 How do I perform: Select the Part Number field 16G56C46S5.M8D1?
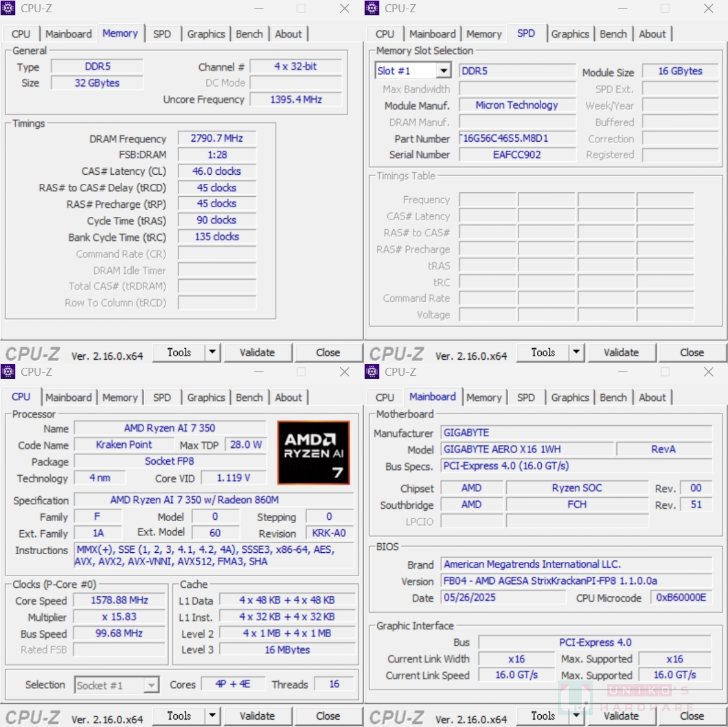pyautogui.click(x=517, y=139)
